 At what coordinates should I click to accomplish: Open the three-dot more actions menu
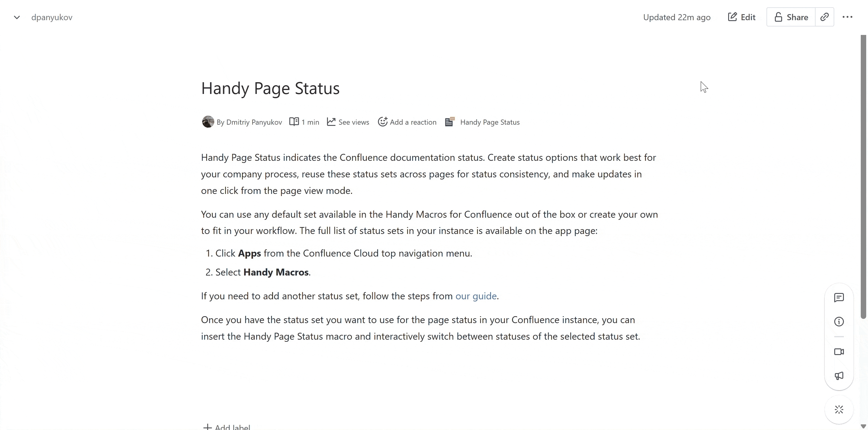coord(847,17)
